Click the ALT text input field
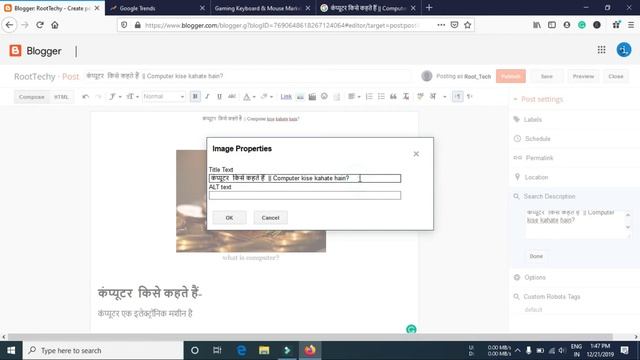The width and height of the screenshot is (640, 360). 304,196
